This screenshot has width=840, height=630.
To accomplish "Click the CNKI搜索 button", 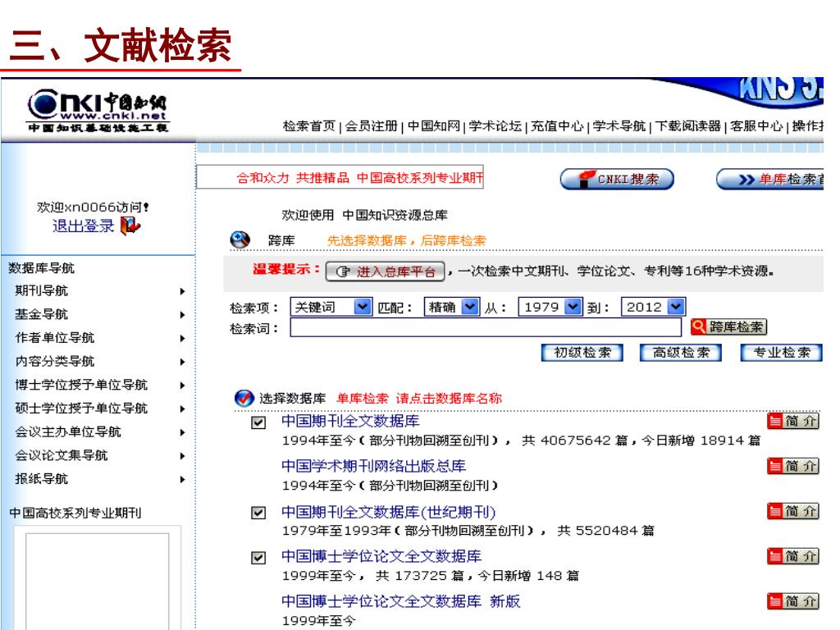I will coord(617,179).
